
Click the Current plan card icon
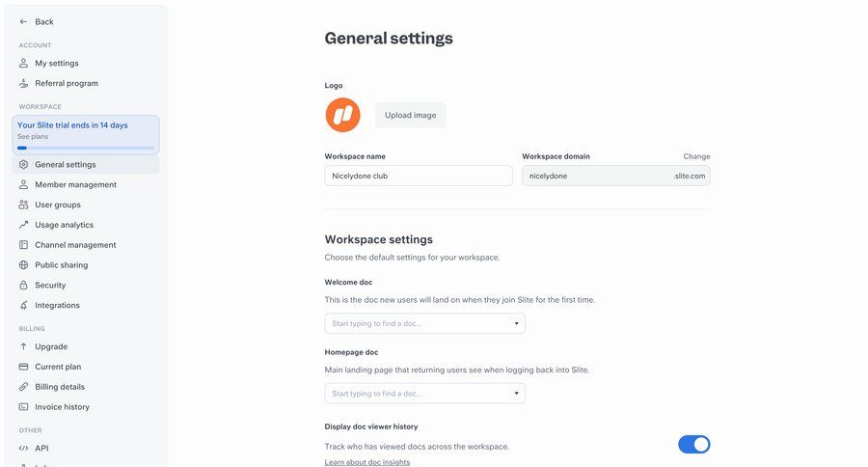click(x=24, y=367)
